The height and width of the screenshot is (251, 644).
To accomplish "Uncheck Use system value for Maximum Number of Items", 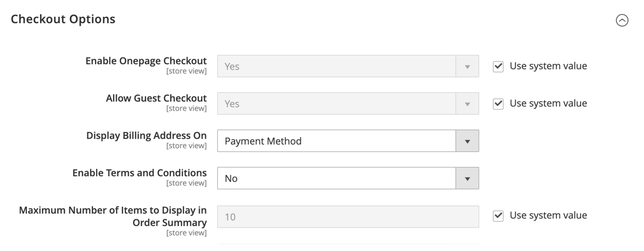I will (498, 215).
